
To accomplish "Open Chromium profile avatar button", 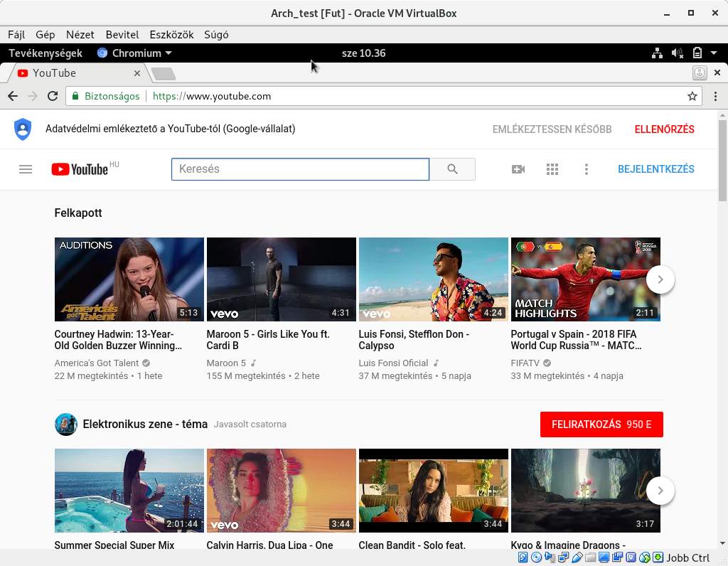I will tap(700, 73).
